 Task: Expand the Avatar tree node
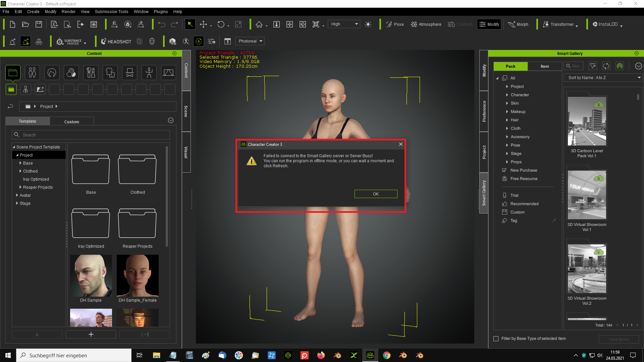[17, 195]
